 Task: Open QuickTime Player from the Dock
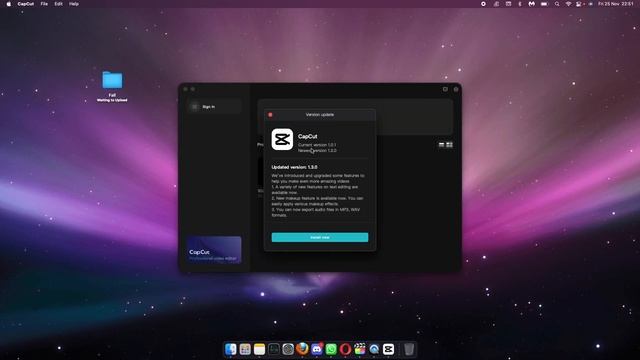tap(374, 349)
